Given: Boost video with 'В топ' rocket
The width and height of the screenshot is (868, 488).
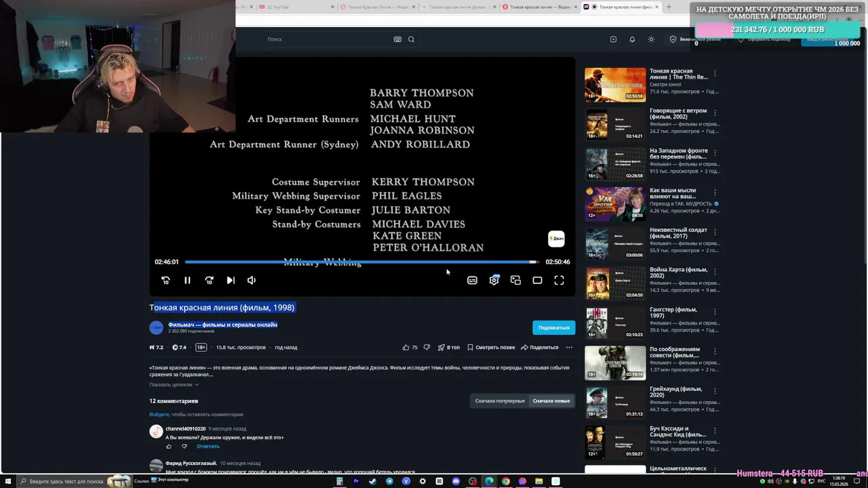Looking at the screenshot, I should 448,347.
